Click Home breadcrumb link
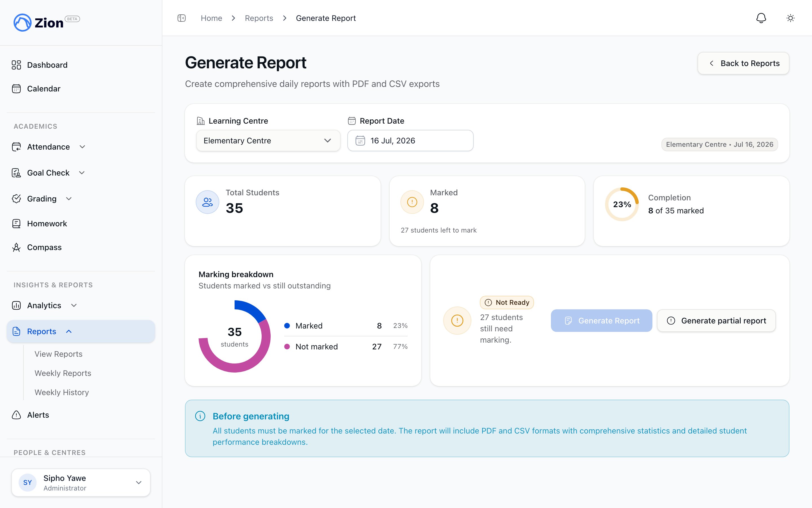 211,18
